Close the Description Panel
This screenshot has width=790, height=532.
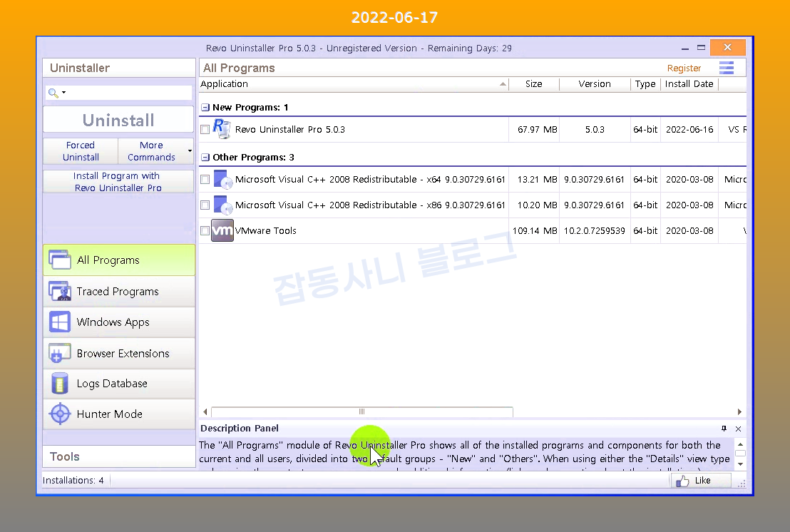pos(738,429)
